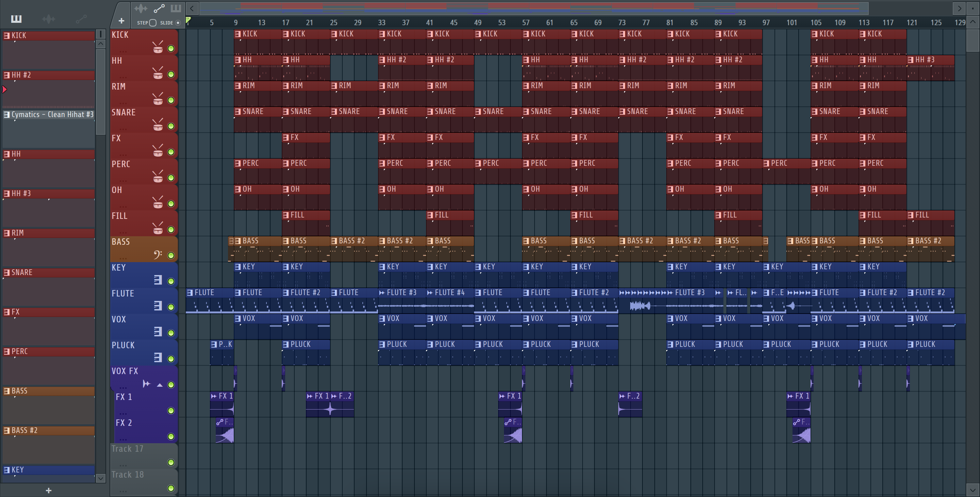Mute the KICK track with its green LED
The width and height of the screenshot is (980, 497).
click(171, 48)
